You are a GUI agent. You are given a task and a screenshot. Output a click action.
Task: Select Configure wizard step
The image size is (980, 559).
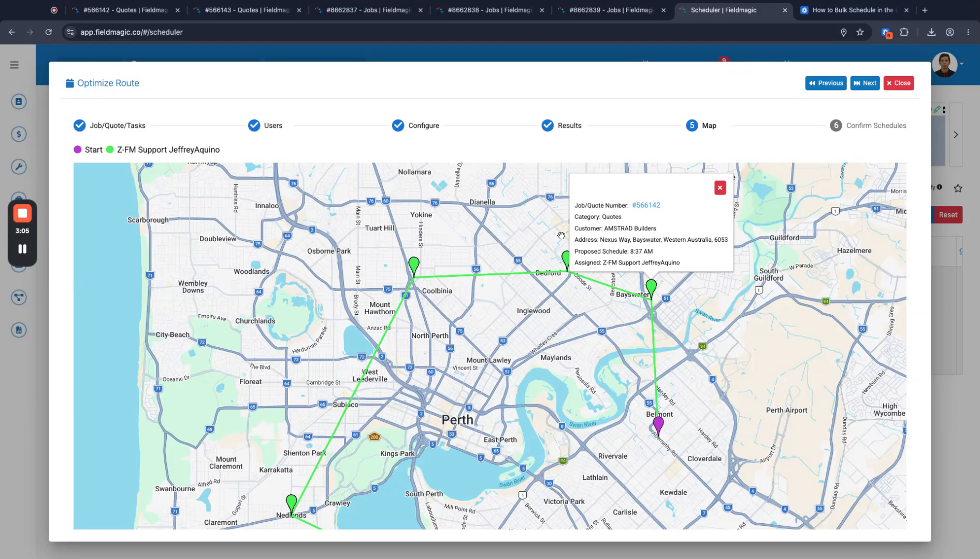415,125
